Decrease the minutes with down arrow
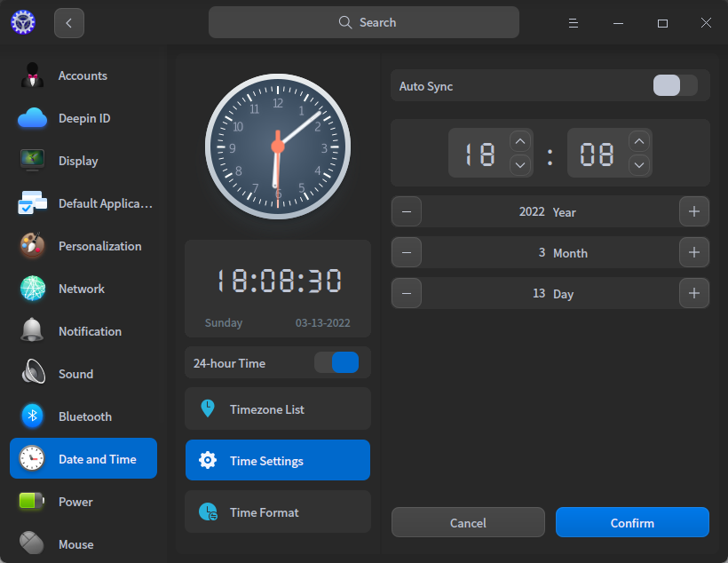 click(x=639, y=164)
